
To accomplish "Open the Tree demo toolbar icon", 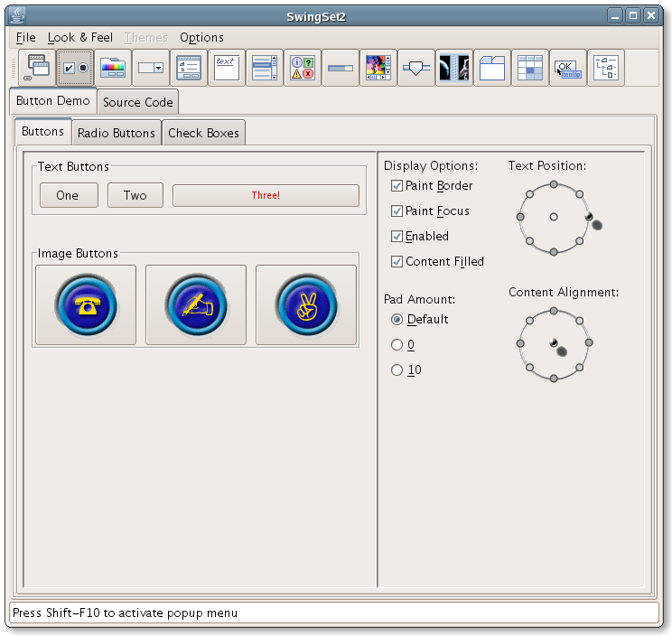I will (605, 68).
